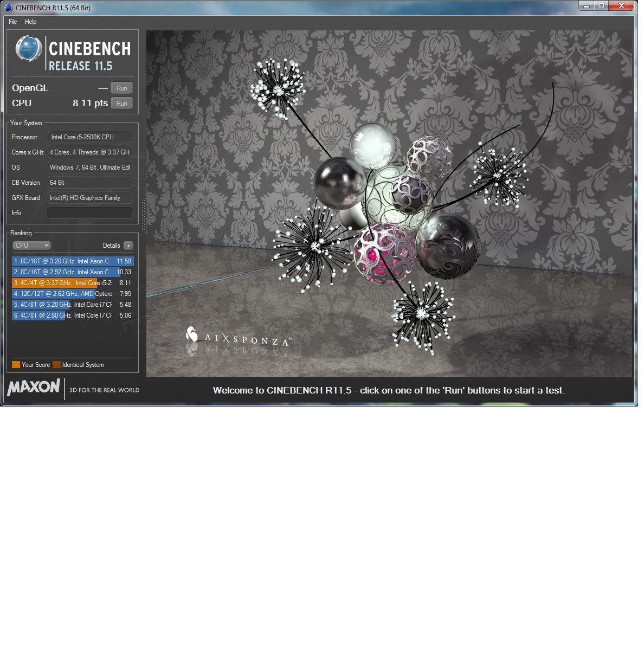Click the MAXON logo
The image size is (644, 645).
click(34, 386)
